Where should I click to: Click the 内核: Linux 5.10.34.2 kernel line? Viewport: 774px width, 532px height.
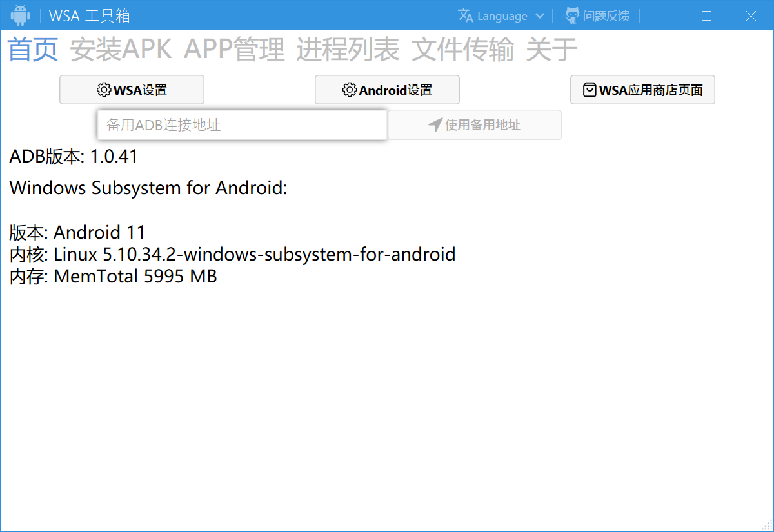click(233, 254)
